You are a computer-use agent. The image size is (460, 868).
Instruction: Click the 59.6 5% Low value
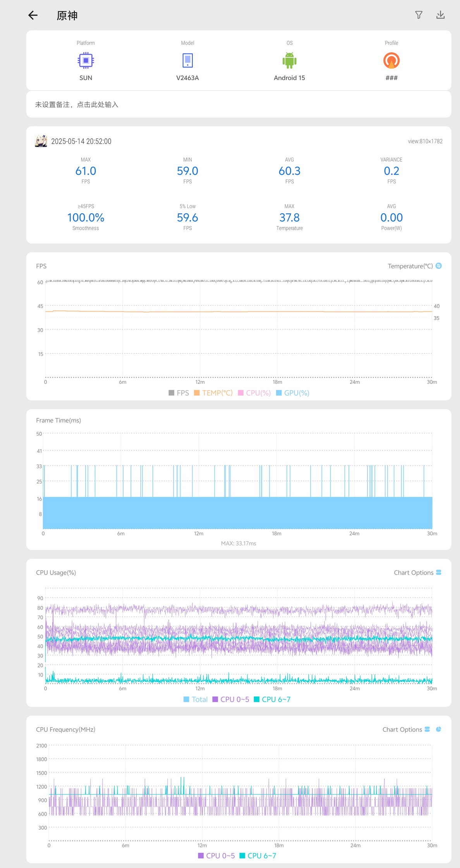tap(187, 217)
